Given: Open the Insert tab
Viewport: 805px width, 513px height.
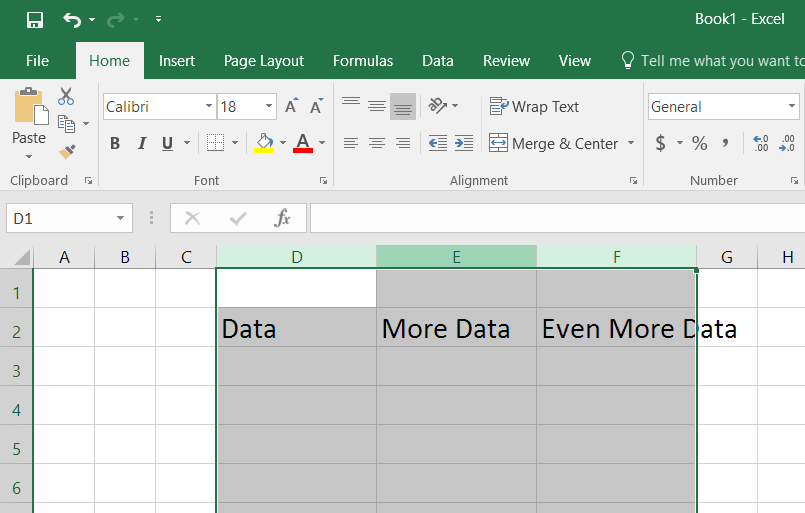Looking at the screenshot, I should point(177,61).
